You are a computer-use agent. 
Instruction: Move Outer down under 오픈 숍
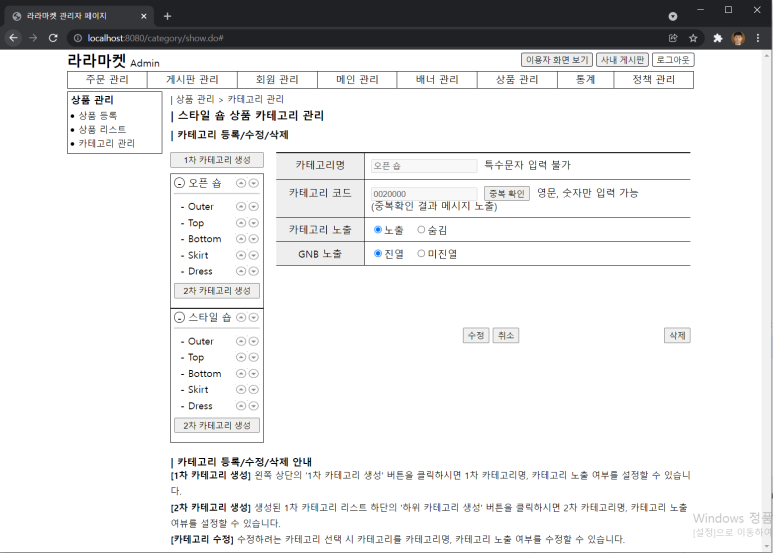[253, 207]
